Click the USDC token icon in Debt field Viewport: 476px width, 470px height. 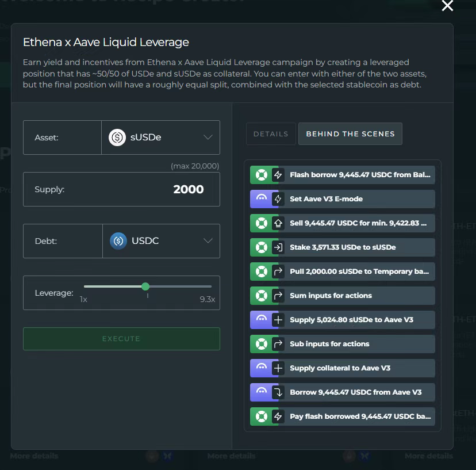pos(118,241)
